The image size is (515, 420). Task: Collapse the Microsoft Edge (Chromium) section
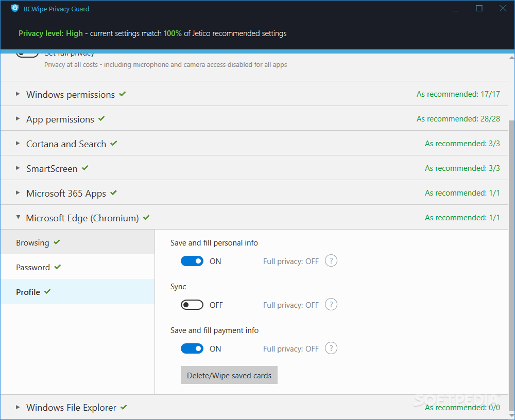(x=18, y=217)
